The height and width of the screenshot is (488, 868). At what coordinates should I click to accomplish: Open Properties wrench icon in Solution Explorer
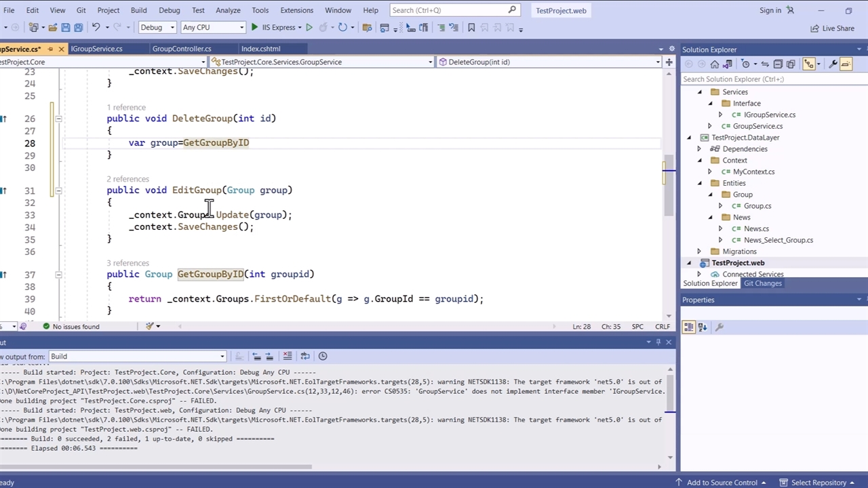833,64
